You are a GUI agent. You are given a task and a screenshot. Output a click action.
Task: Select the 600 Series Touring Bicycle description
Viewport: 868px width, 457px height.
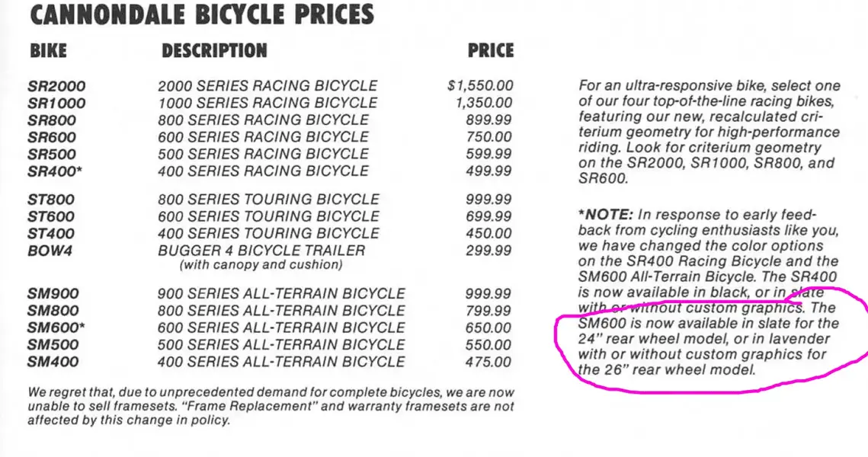(268, 216)
